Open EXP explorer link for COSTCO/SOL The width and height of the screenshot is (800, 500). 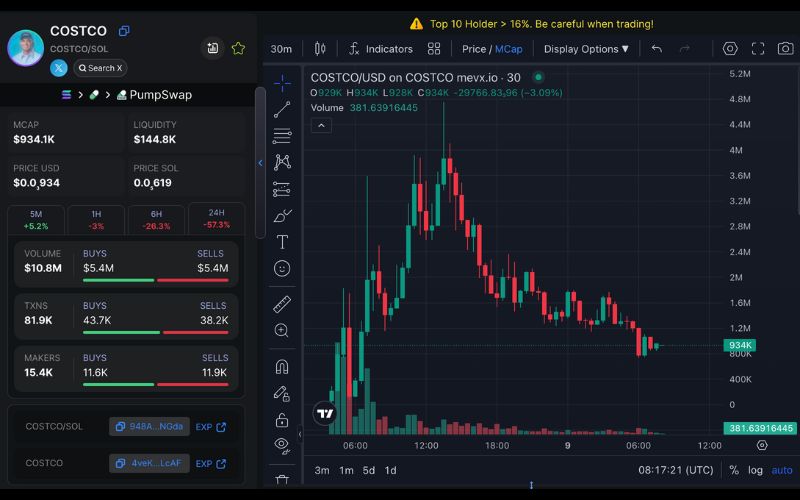click(x=211, y=427)
